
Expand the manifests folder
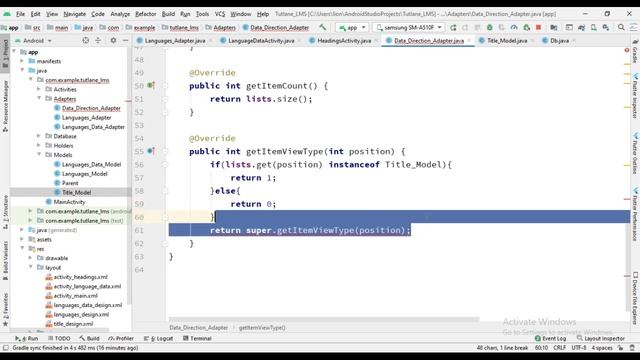click(x=22, y=61)
